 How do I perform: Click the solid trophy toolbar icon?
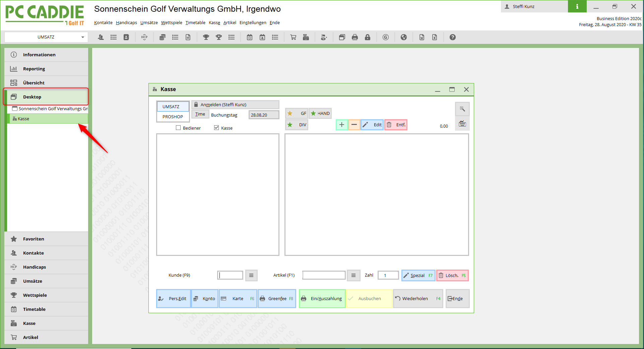pos(206,37)
